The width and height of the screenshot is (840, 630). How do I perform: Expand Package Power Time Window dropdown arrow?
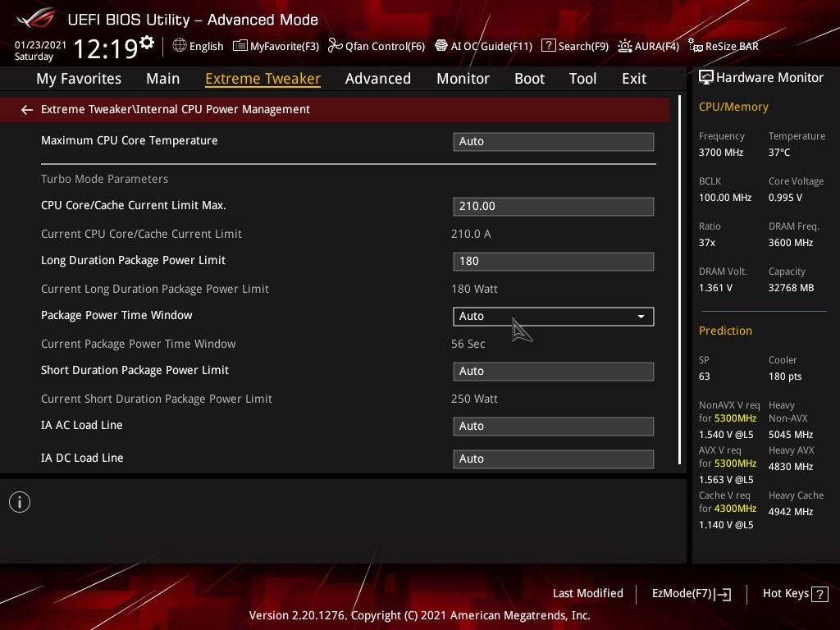[x=641, y=317]
